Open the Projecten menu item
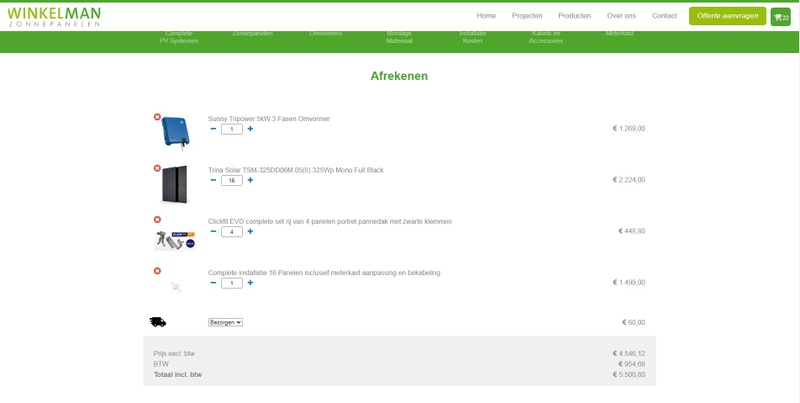800x403 pixels. pos(527,16)
